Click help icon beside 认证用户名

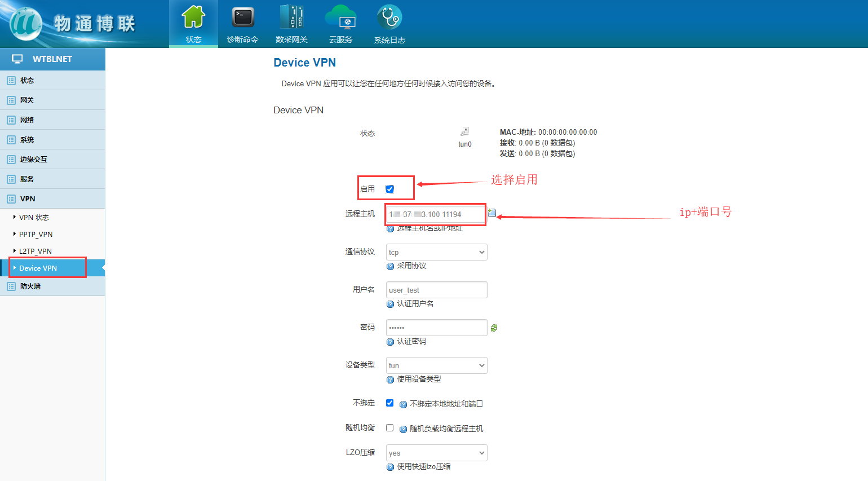click(390, 304)
